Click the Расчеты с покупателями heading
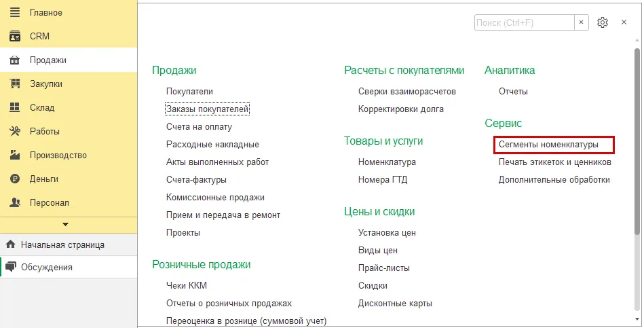The image size is (644, 328). tap(404, 71)
